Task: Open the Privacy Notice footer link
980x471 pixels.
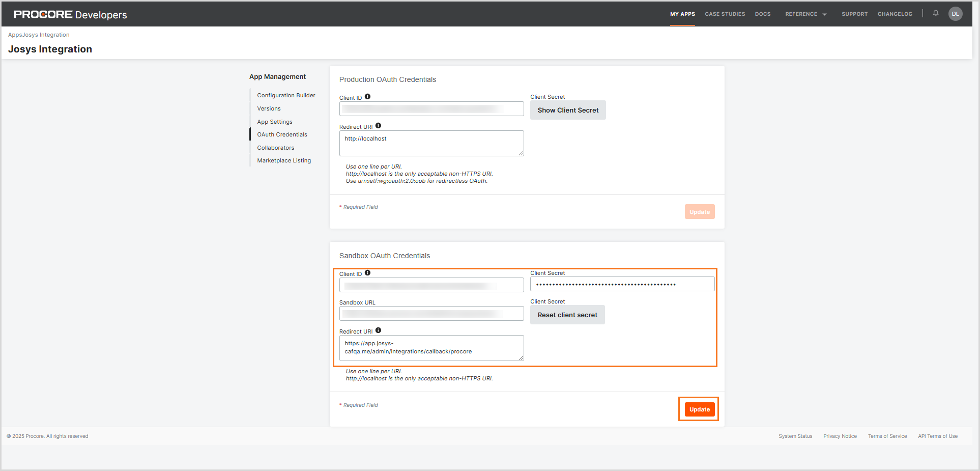Action: [840, 436]
